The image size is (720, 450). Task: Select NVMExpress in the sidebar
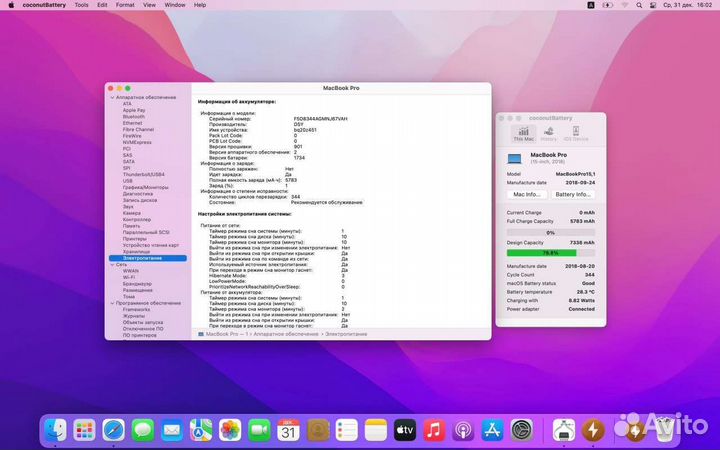137,143
